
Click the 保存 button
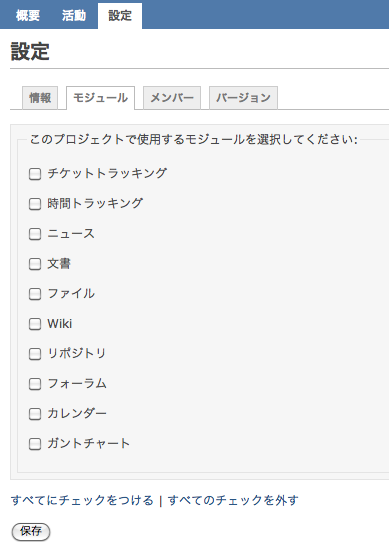click(31, 531)
